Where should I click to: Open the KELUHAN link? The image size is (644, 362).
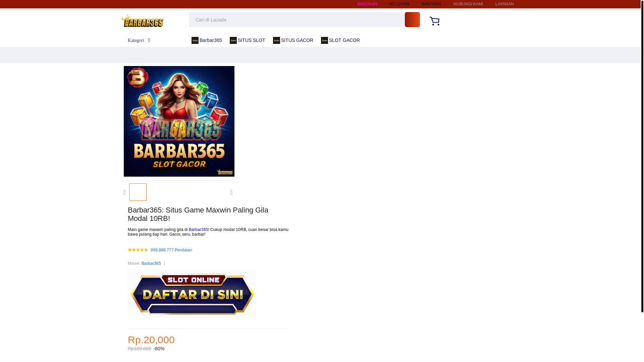click(399, 4)
